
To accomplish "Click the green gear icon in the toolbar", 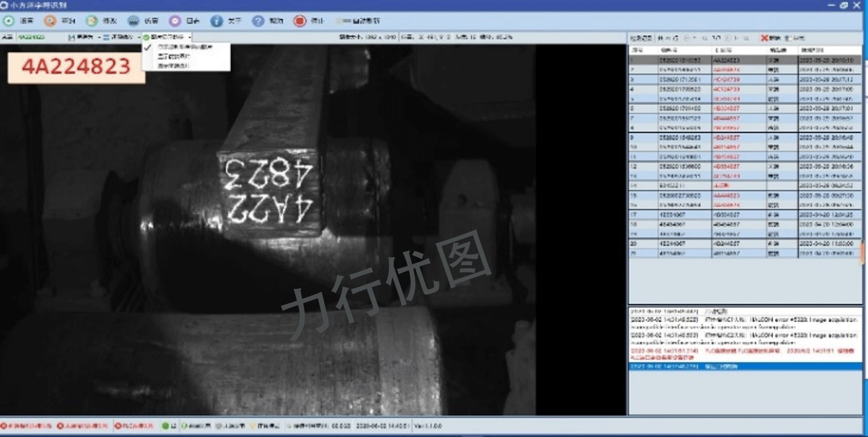I will [8, 21].
